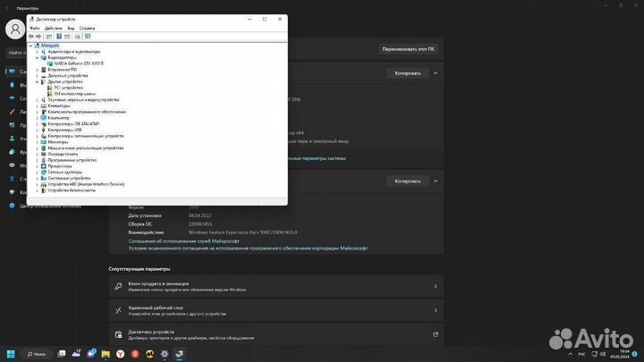Collapse the Видеоадаптеры category
The height and width of the screenshot is (362, 644).
(x=37, y=58)
